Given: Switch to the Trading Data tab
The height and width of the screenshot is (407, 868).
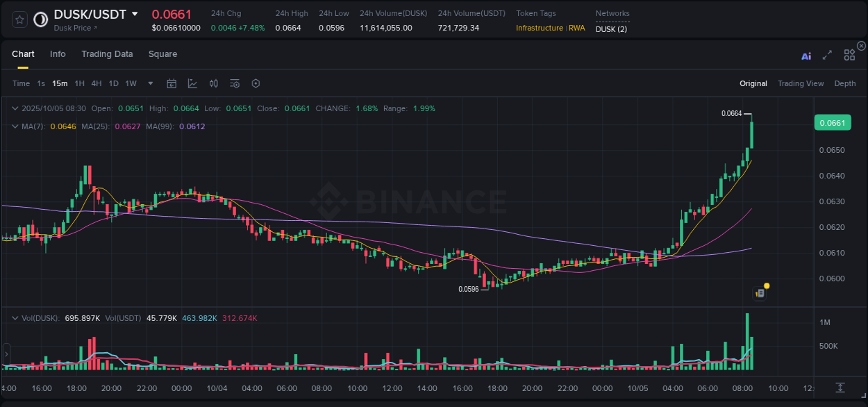Looking at the screenshot, I should (107, 54).
